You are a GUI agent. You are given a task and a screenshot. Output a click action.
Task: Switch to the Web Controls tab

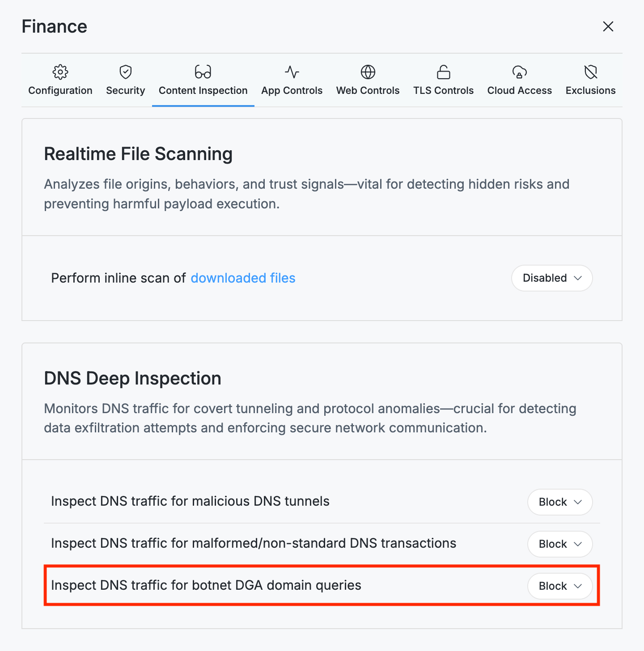(368, 90)
